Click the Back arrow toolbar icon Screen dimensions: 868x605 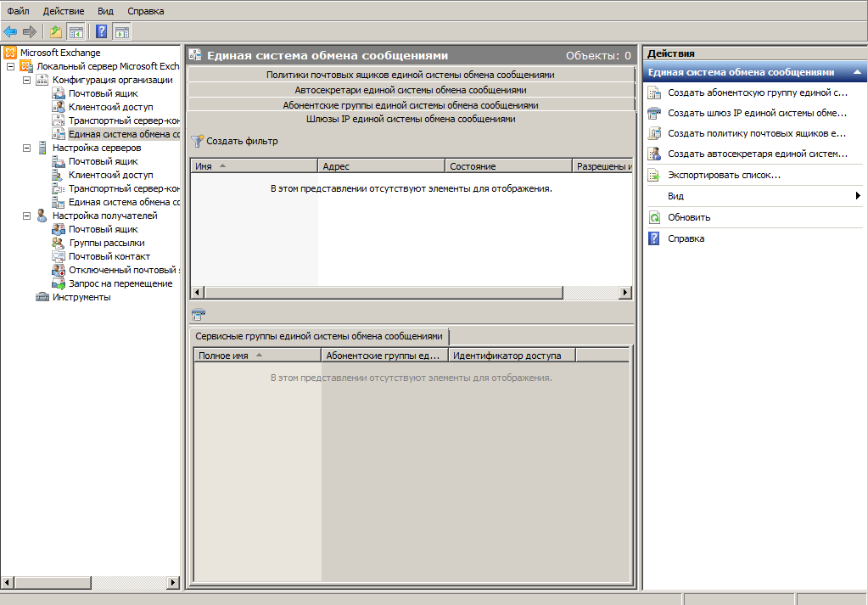tap(10, 31)
